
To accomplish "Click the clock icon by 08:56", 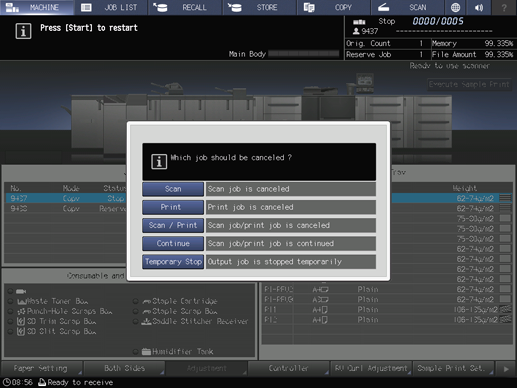I will click(x=6, y=382).
